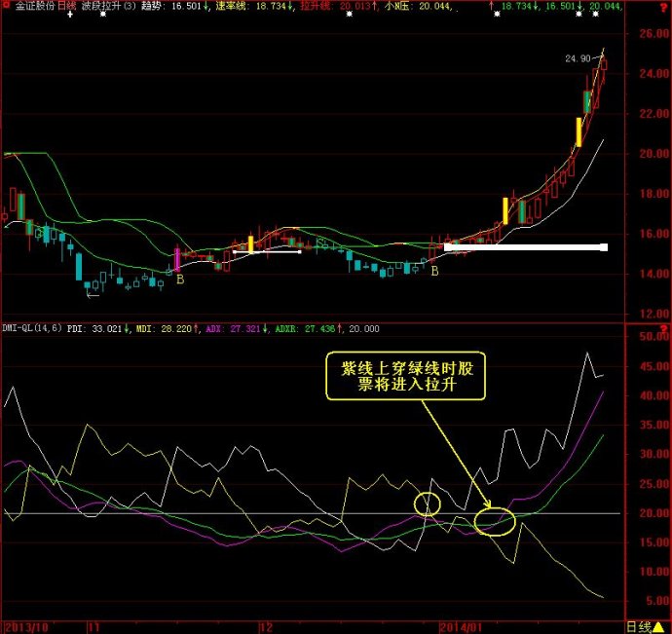
Task: Click the 5.00 label on the DMI axis
Action: (657, 601)
